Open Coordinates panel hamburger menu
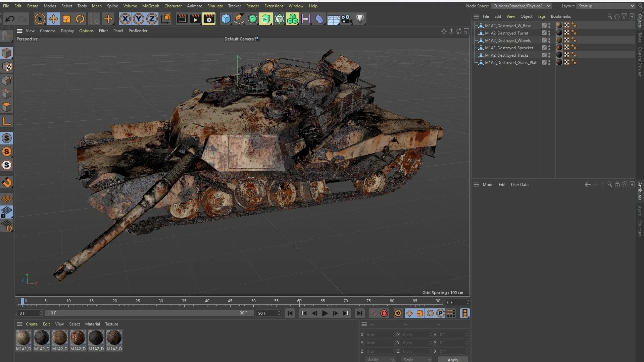 [x=364, y=324]
